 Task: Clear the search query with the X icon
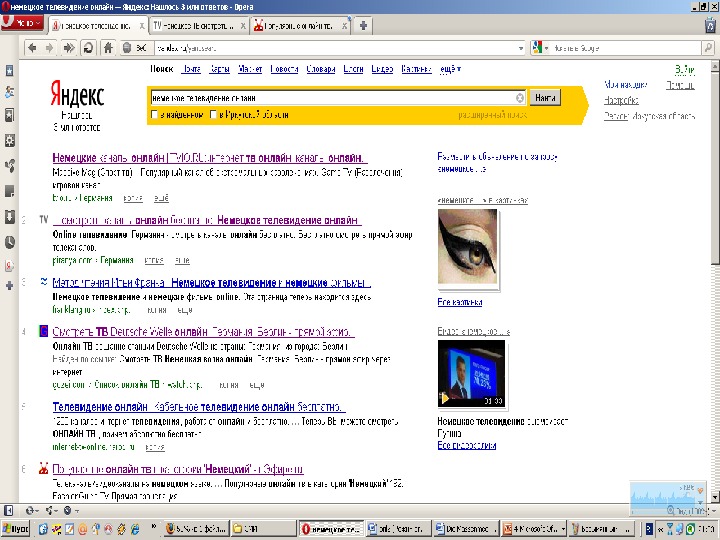[520, 98]
